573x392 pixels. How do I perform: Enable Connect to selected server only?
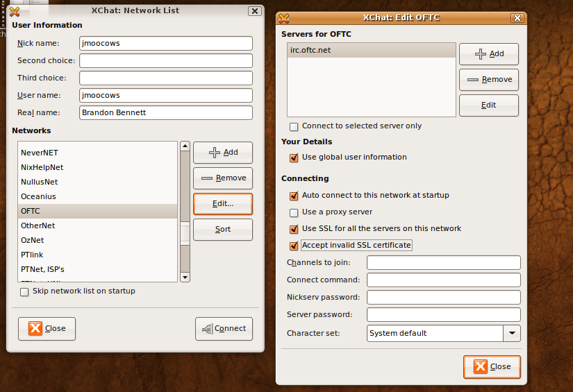294,127
